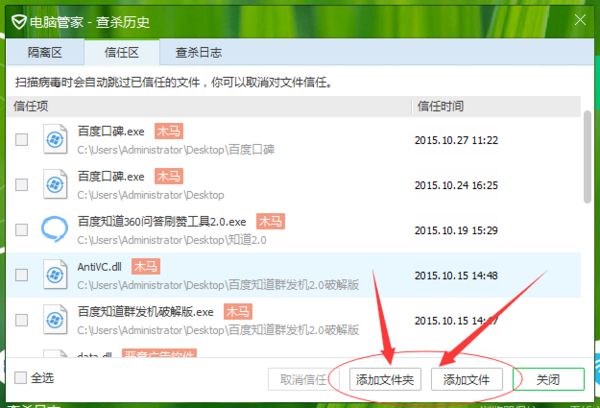Select the blue chat bubble icon of 百度知道360问答刷赞工具
Image resolution: width=600 pixels, height=408 pixels.
pyautogui.click(x=54, y=229)
